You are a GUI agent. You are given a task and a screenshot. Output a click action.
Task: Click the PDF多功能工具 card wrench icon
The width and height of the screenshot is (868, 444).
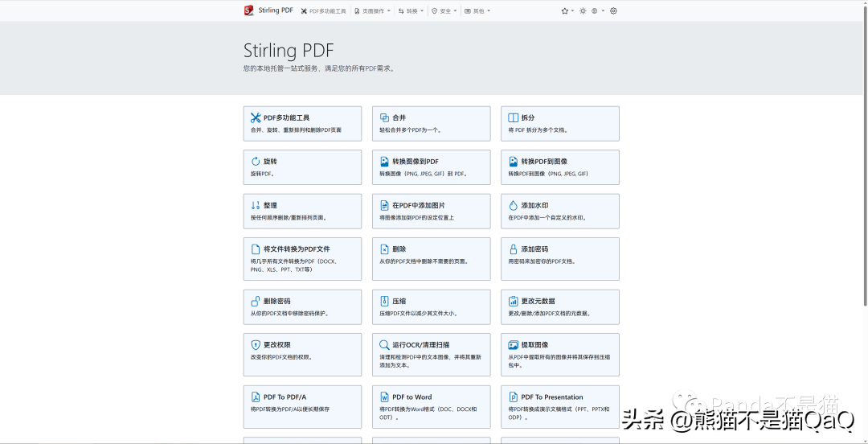(256, 117)
